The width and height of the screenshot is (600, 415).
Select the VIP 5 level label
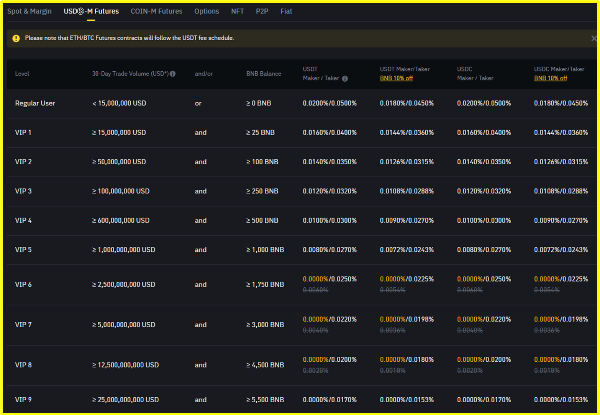[23, 250]
